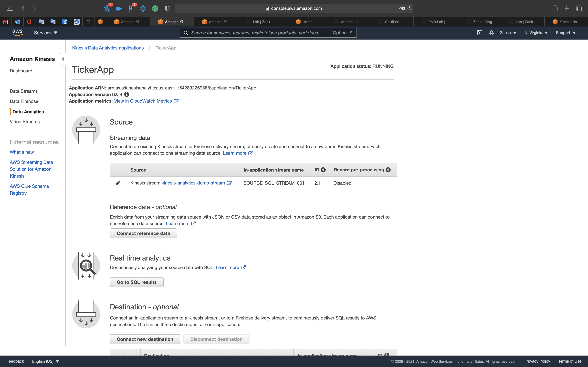The width and height of the screenshot is (588, 367).
Task: Click the info icon beside Application version ID
Action: click(x=127, y=94)
